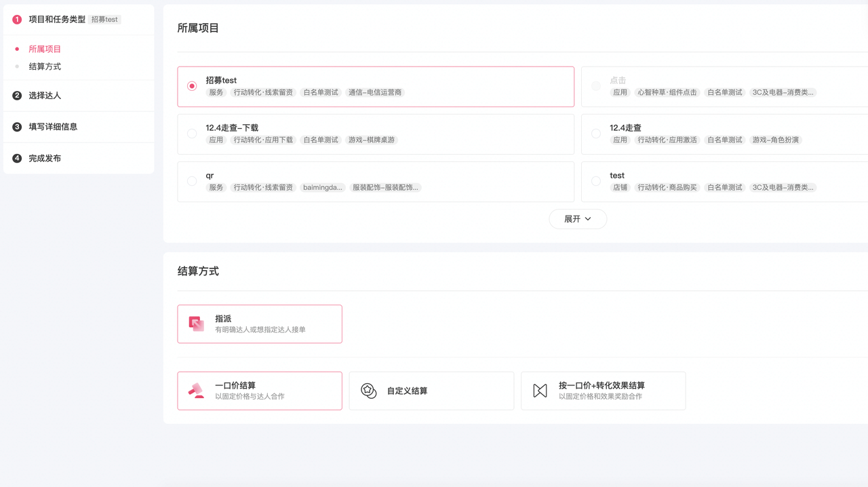Expand project list with 展开 button
The width and height of the screenshot is (868, 487).
click(578, 219)
